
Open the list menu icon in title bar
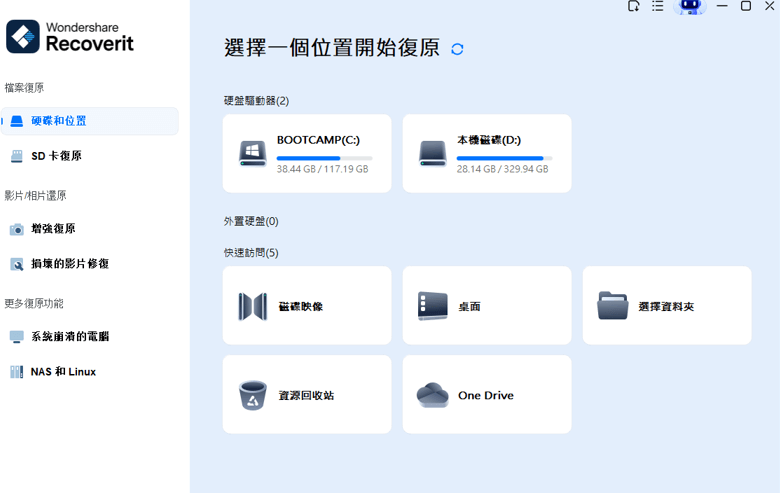coord(658,6)
